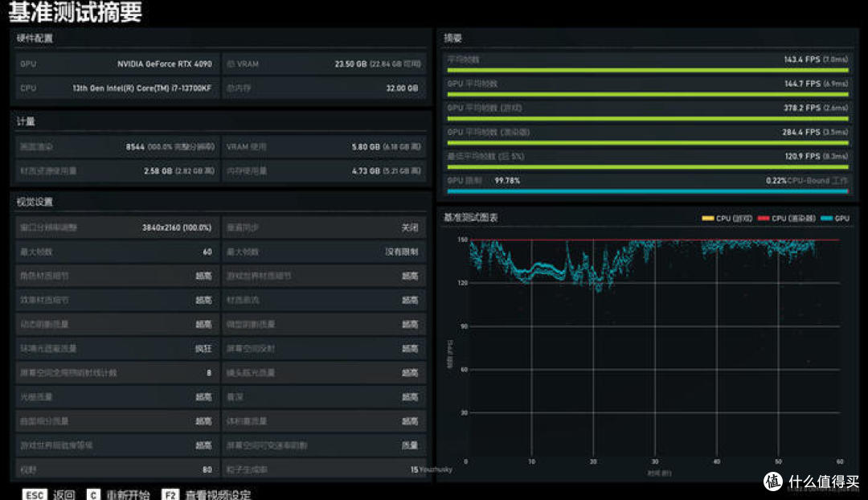Click the memory usage value 4.73 GB
868x500 pixels.
coord(366,170)
